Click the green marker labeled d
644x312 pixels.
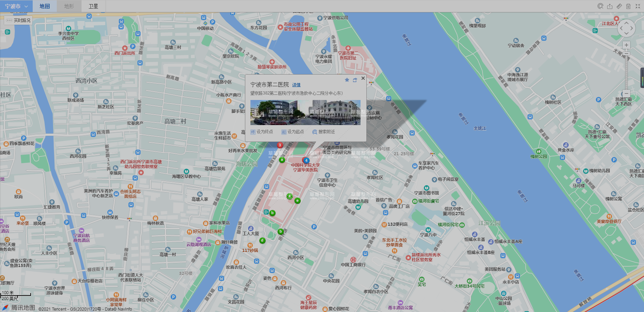click(x=262, y=241)
